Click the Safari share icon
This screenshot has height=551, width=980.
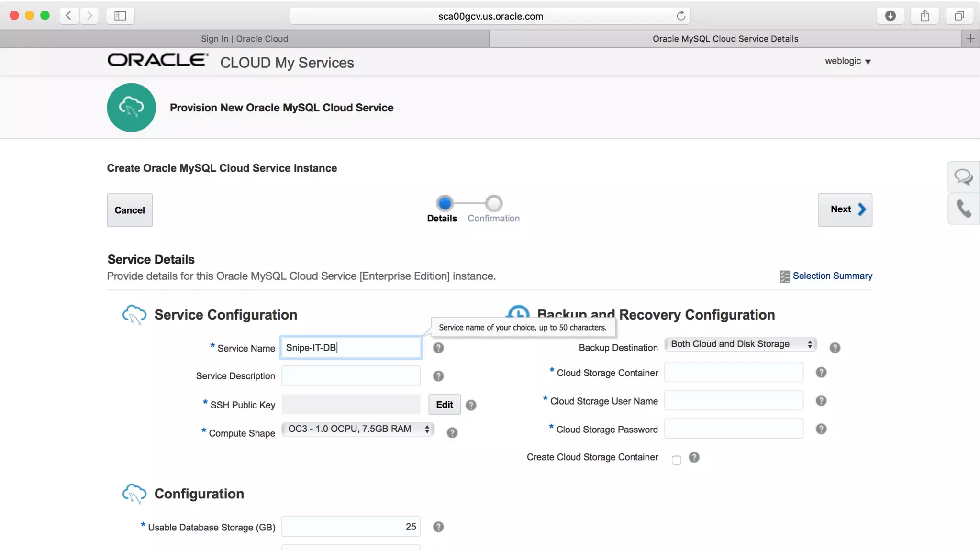coord(924,16)
